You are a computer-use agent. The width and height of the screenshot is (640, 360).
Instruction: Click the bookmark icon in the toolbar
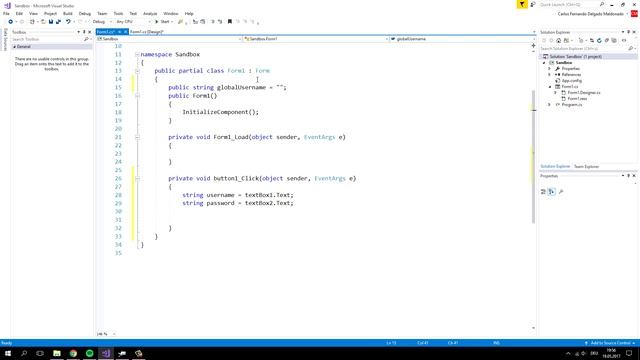click(x=230, y=22)
